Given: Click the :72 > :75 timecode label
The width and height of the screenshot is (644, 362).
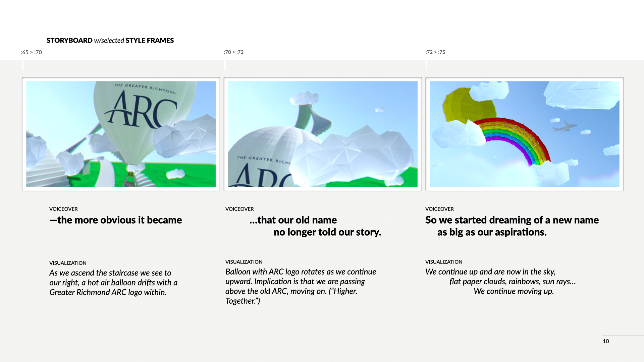Looking at the screenshot, I should (435, 52).
